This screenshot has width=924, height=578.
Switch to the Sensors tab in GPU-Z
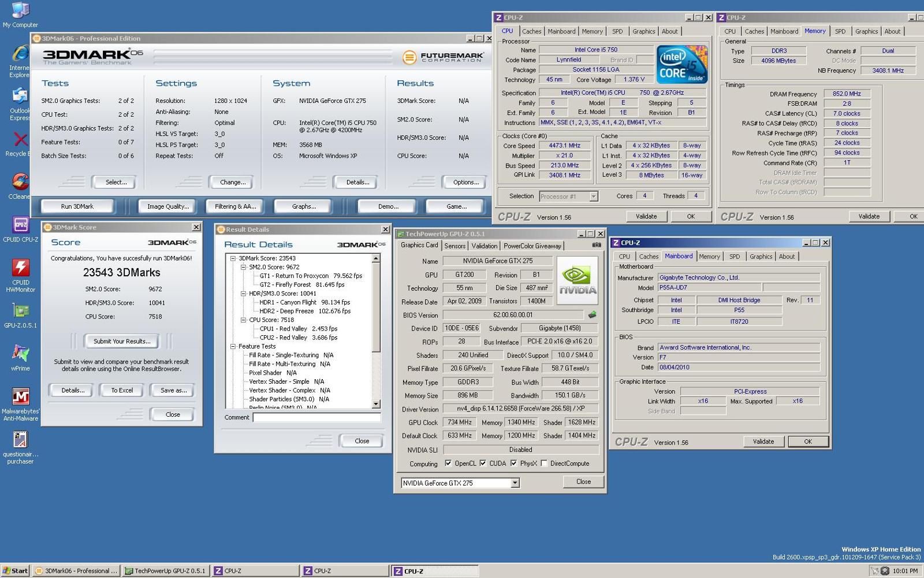point(454,246)
